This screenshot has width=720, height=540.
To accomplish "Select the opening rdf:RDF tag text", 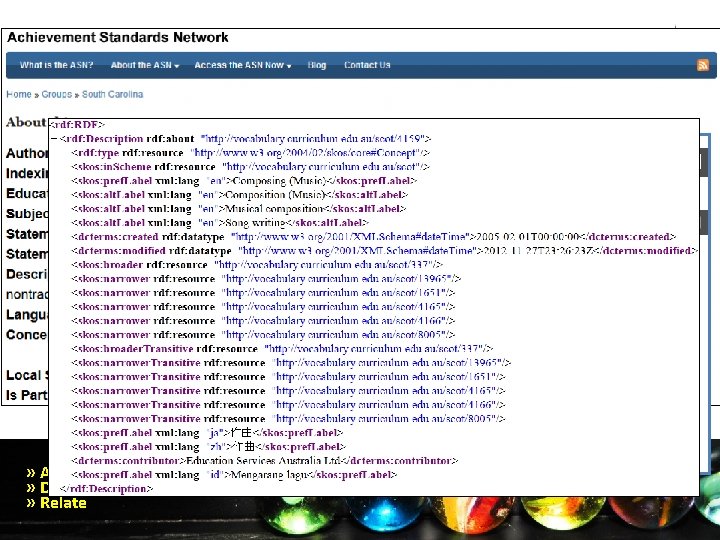I will click(78, 124).
